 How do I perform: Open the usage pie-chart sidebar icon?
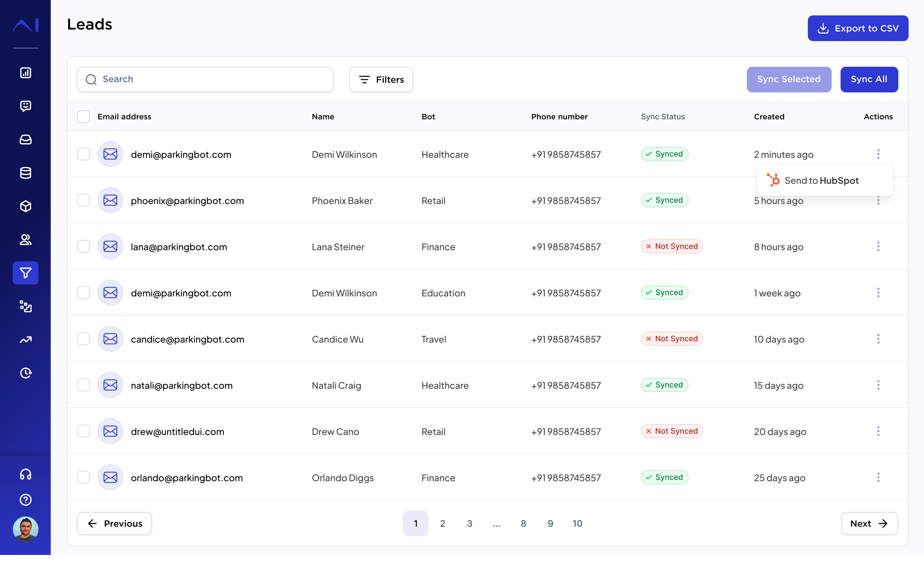[x=25, y=373]
